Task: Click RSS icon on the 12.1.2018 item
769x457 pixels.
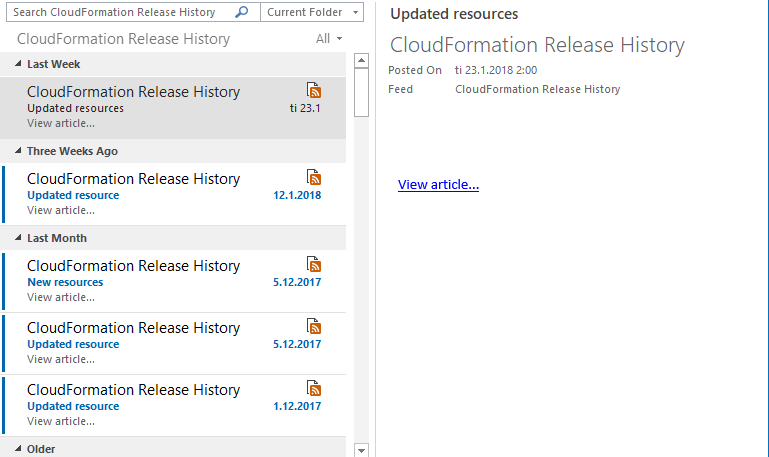Action: pyautogui.click(x=314, y=178)
